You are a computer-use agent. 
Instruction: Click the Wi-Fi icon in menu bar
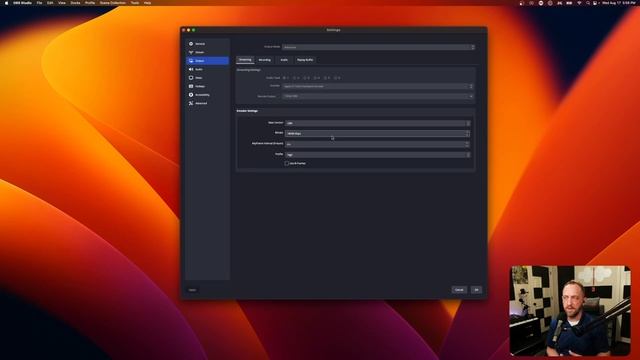[579, 3]
